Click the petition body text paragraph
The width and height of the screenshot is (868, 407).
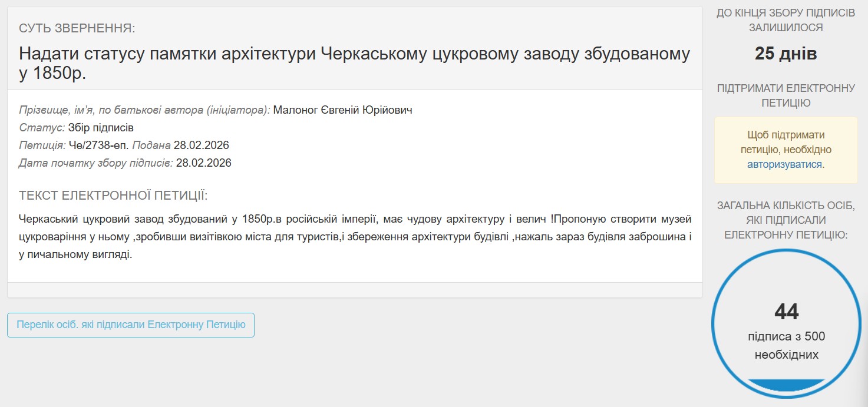click(354, 237)
